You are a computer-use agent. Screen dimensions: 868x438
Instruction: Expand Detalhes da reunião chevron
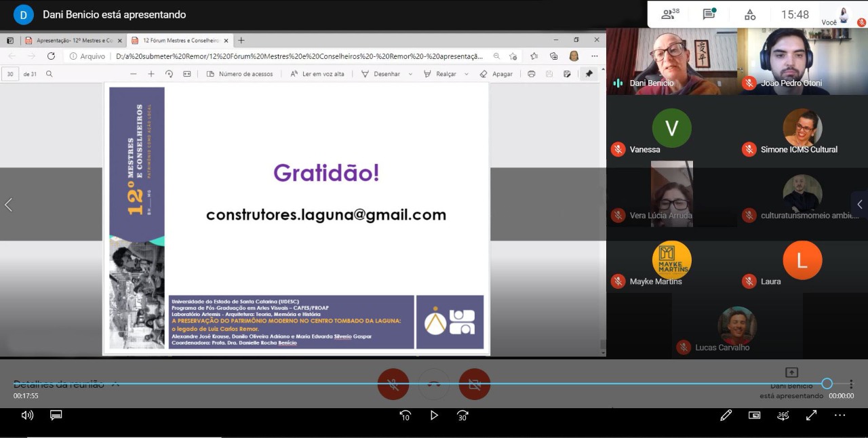[x=115, y=384]
